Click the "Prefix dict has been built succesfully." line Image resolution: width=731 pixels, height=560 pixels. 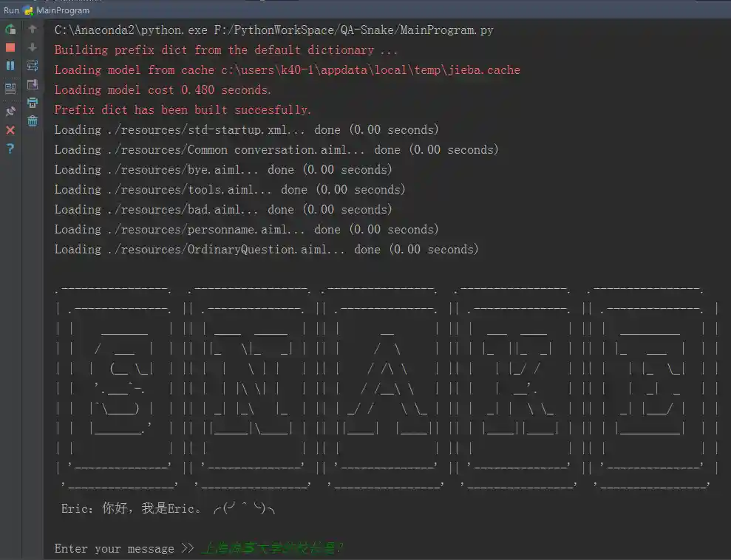tap(183, 110)
